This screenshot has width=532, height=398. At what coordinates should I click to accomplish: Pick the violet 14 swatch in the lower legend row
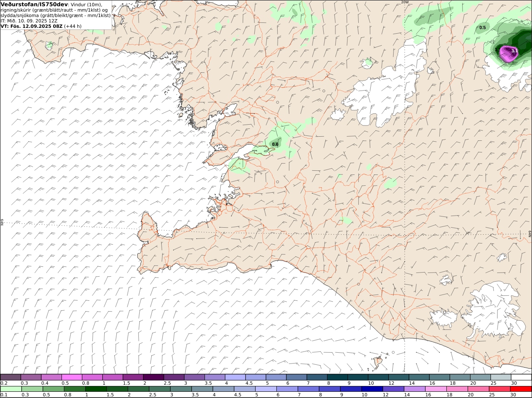point(414,389)
